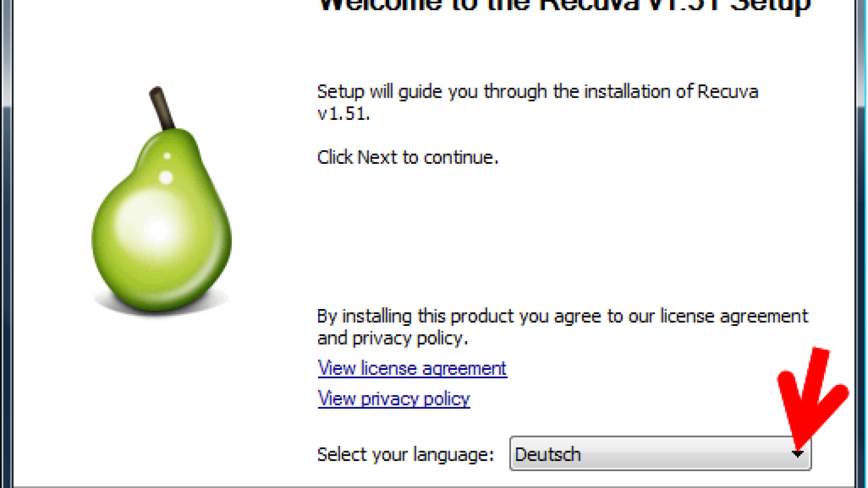Open the View license agreement link
The height and width of the screenshot is (488, 868).
pyautogui.click(x=412, y=369)
